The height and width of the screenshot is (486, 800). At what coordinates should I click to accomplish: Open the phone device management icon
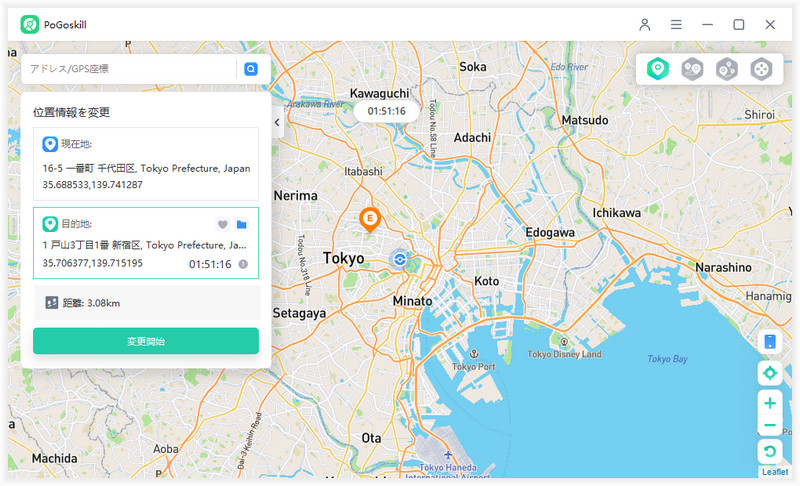pyautogui.click(x=770, y=342)
